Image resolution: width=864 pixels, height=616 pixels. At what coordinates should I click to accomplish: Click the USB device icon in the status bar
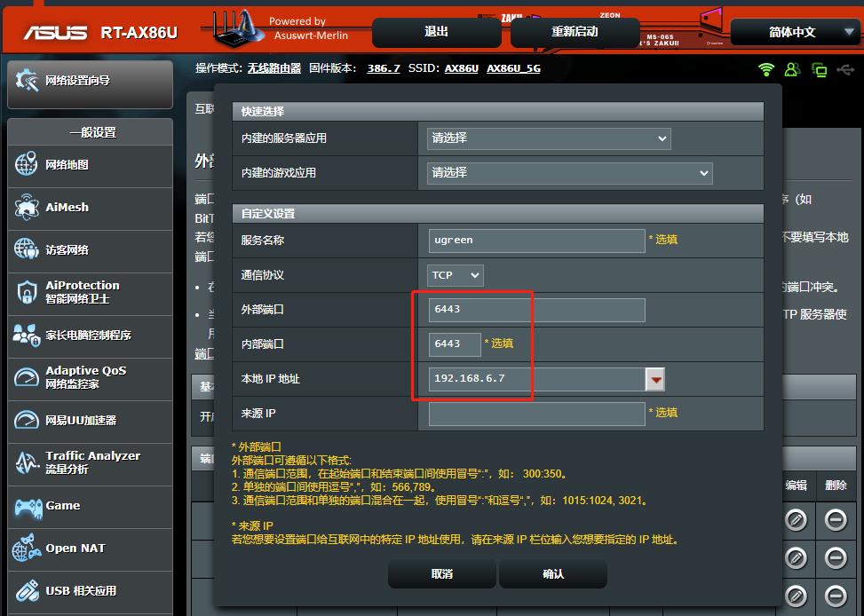click(x=844, y=69)
